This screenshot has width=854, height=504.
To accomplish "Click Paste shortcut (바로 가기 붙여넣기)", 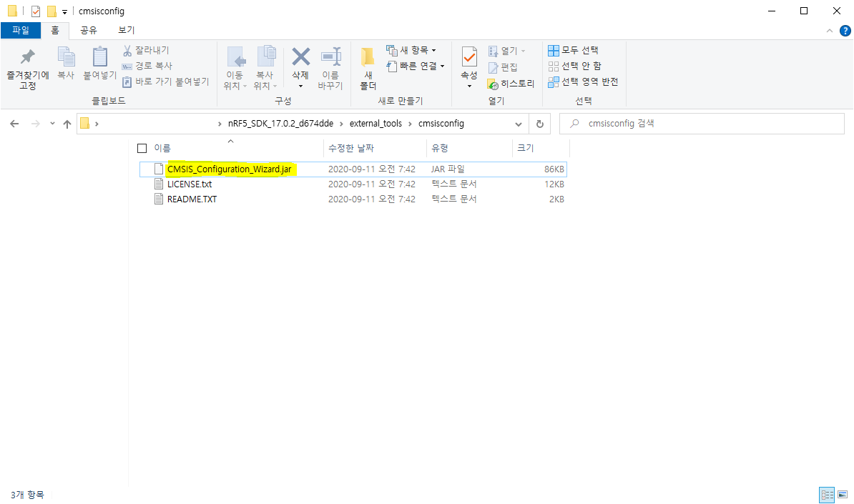I will coord(166,81).
